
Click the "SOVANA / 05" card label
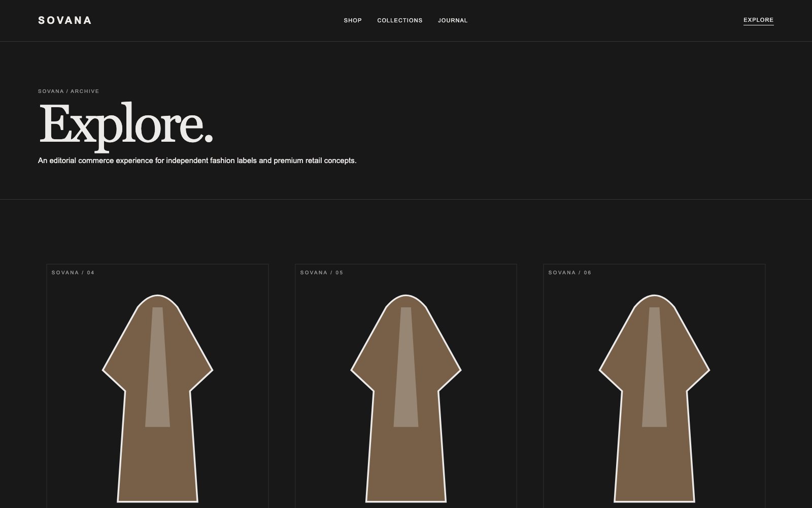pyautogui.click(x=322, y=273)
